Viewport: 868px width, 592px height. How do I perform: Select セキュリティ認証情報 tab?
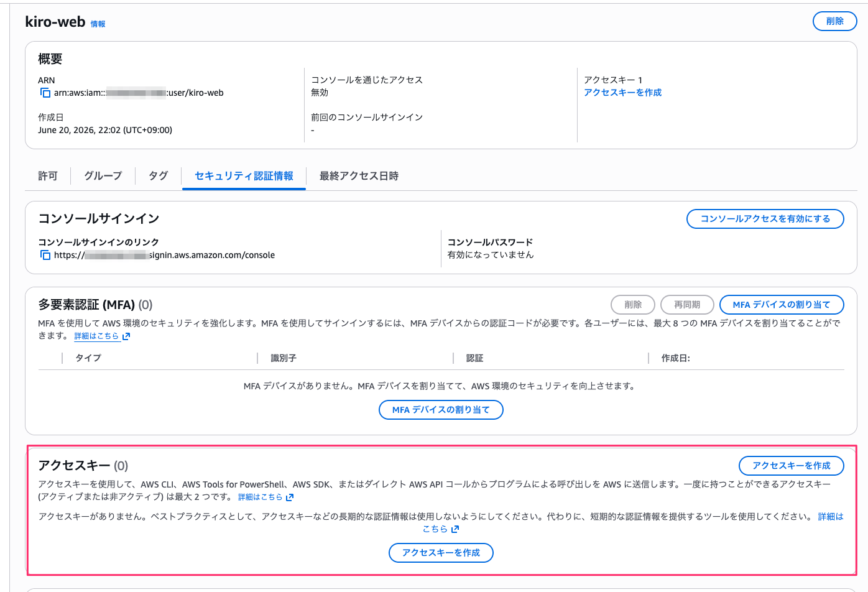coord(244,176)
